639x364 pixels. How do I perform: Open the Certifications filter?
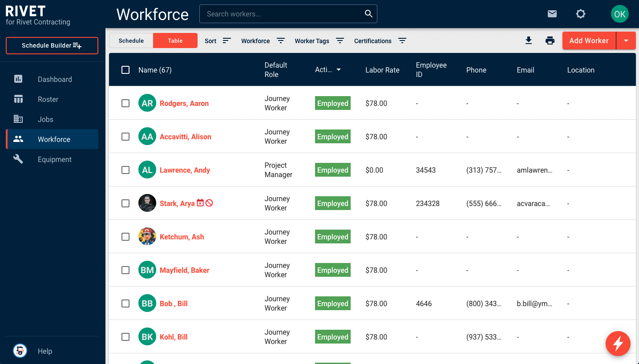click(x=380, y=40)
